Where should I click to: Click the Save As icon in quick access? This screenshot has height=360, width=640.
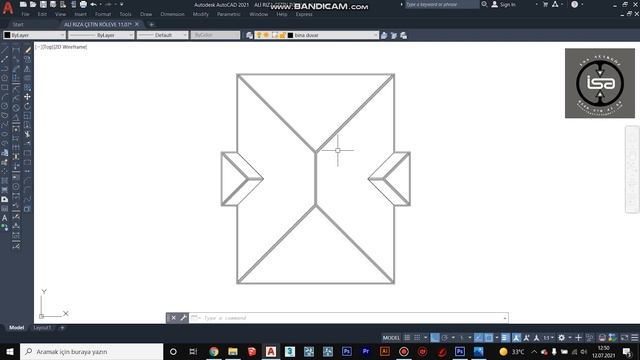point(53,4)
